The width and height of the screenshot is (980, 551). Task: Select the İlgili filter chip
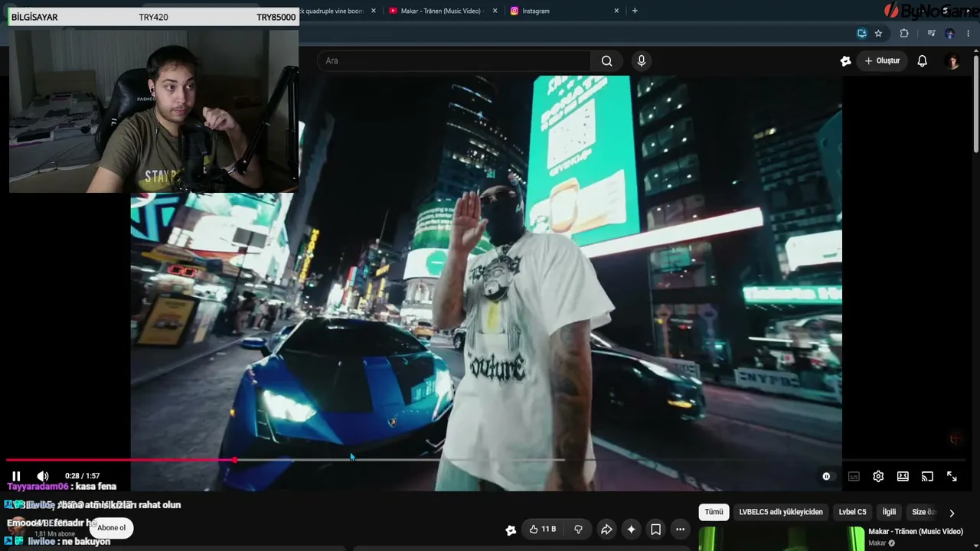(x=889, y=512)
